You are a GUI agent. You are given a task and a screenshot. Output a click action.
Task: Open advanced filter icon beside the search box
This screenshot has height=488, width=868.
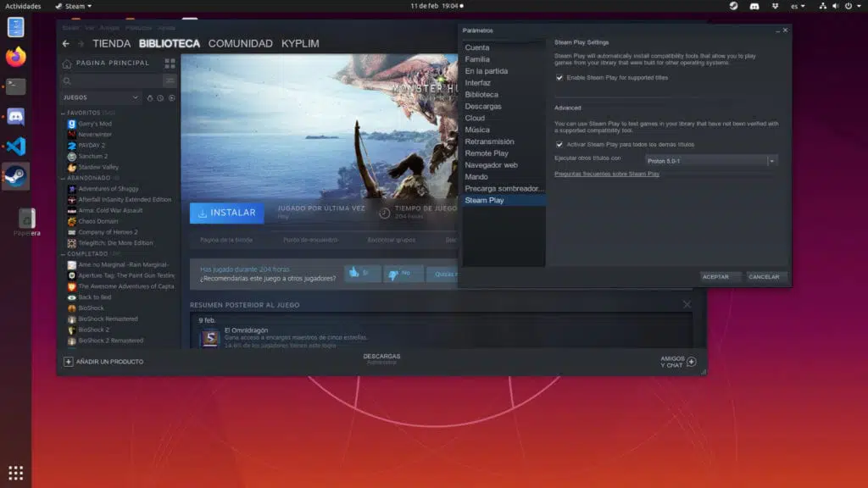[170, 80]
